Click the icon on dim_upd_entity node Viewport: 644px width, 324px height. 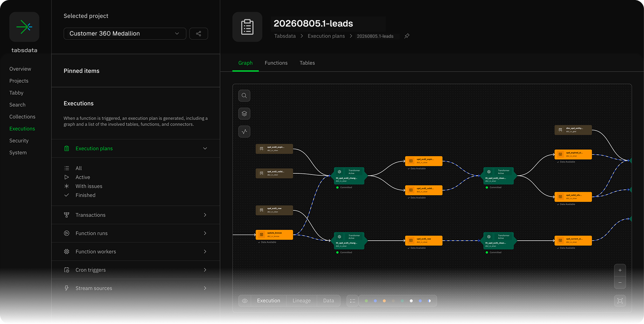560,130
